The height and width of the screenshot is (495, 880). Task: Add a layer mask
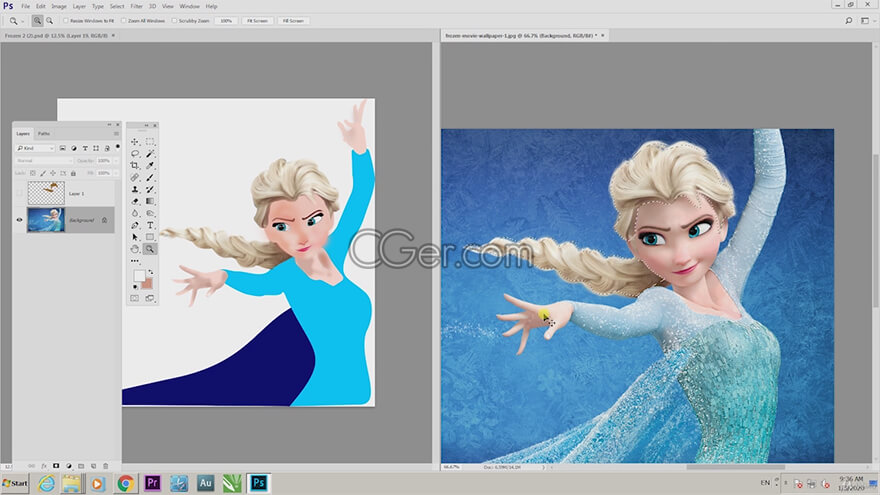point(56,466)
